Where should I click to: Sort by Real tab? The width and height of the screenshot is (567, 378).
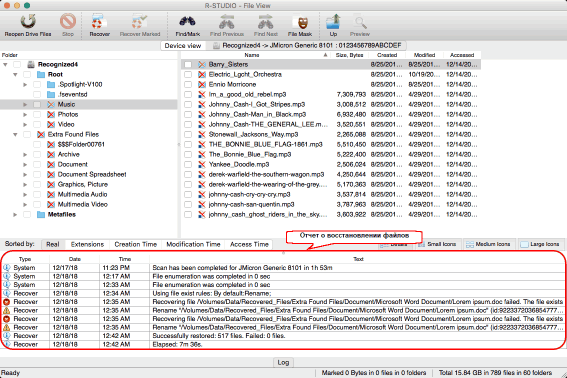52,245
